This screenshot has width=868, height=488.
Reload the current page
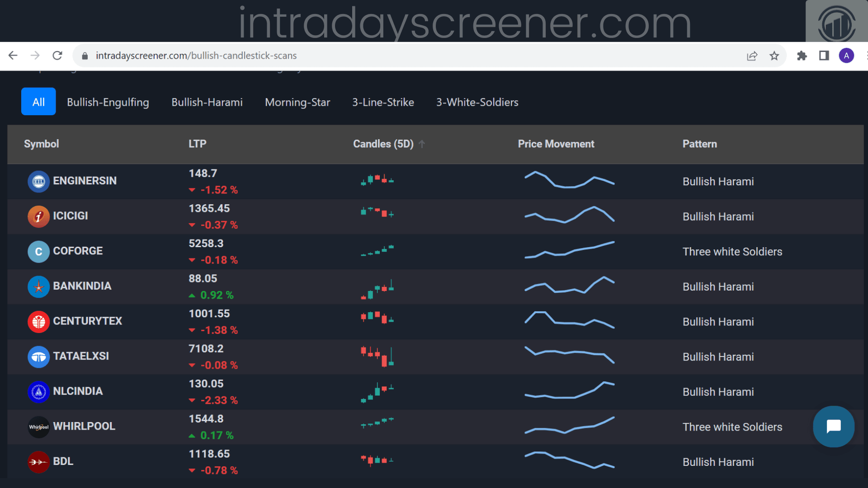[x=57, y=56]
